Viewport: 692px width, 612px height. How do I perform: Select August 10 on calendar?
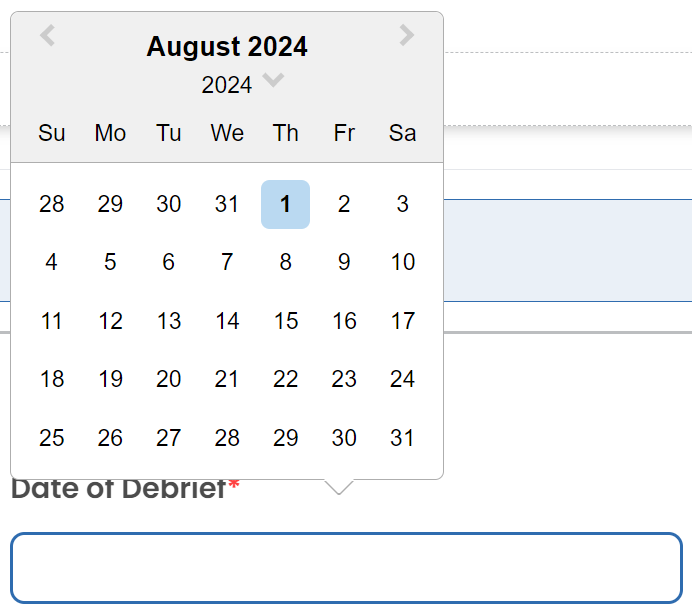pyautogui.click(x=402, y=262)
